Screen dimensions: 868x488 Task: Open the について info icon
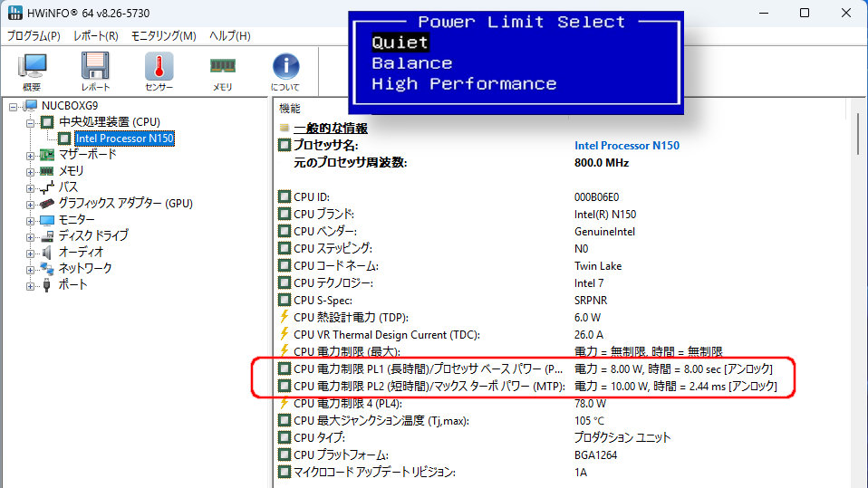[x=285, y=66]
